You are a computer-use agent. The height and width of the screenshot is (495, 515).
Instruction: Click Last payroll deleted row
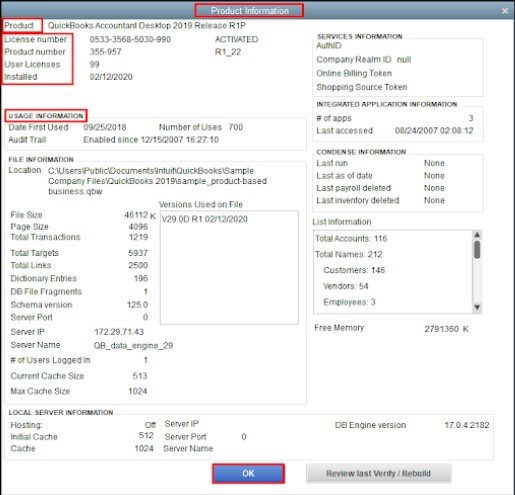(380, 188)
